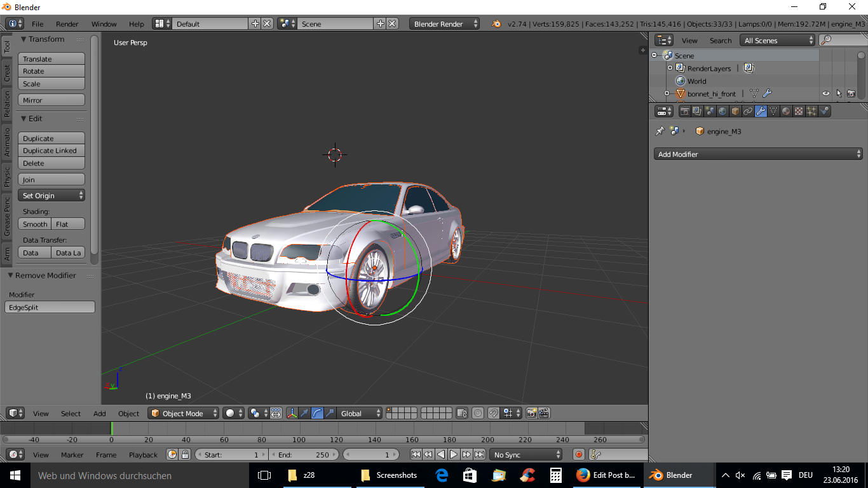Click the Translate button

tap(51, 58)
